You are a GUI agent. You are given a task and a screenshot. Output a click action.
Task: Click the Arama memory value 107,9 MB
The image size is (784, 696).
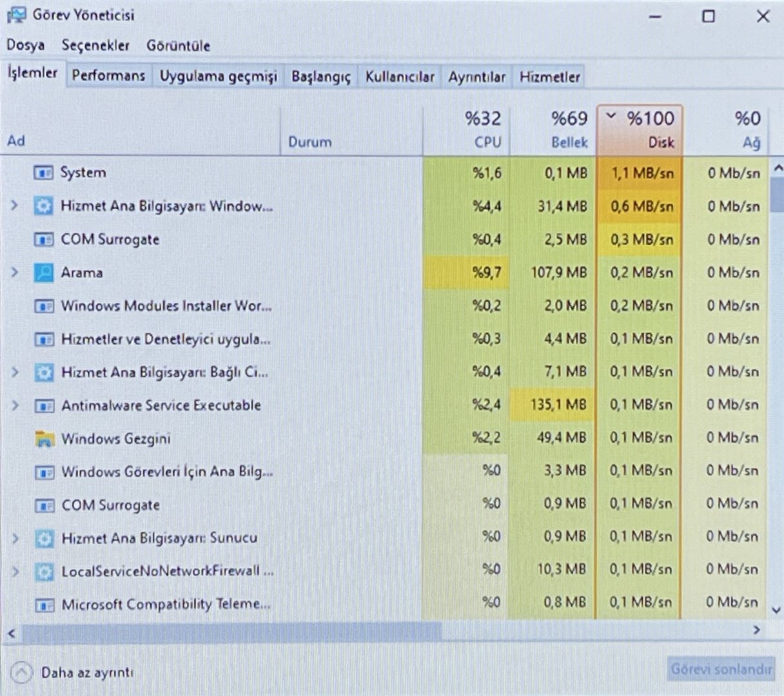pyautogui.click(x=560, y=273)
